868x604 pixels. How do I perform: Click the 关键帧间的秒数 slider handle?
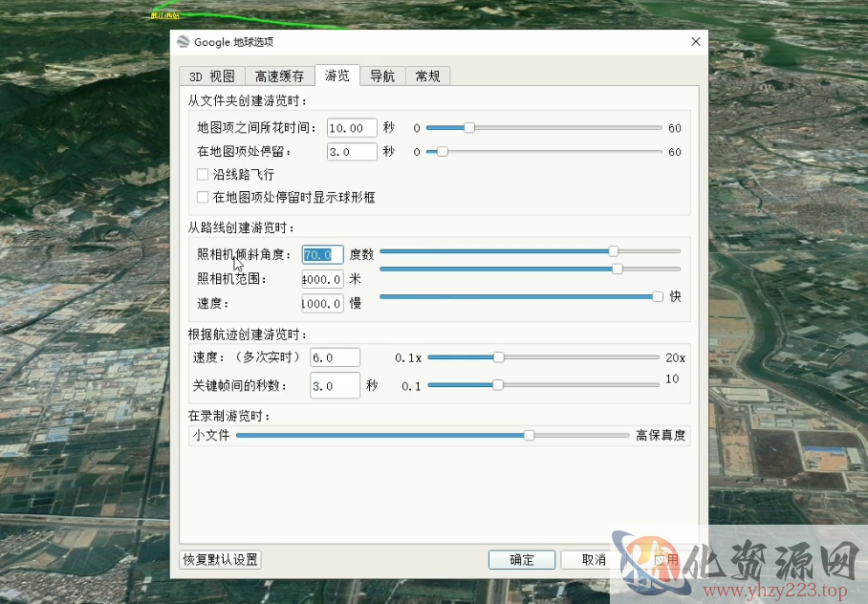pos(498,385)
